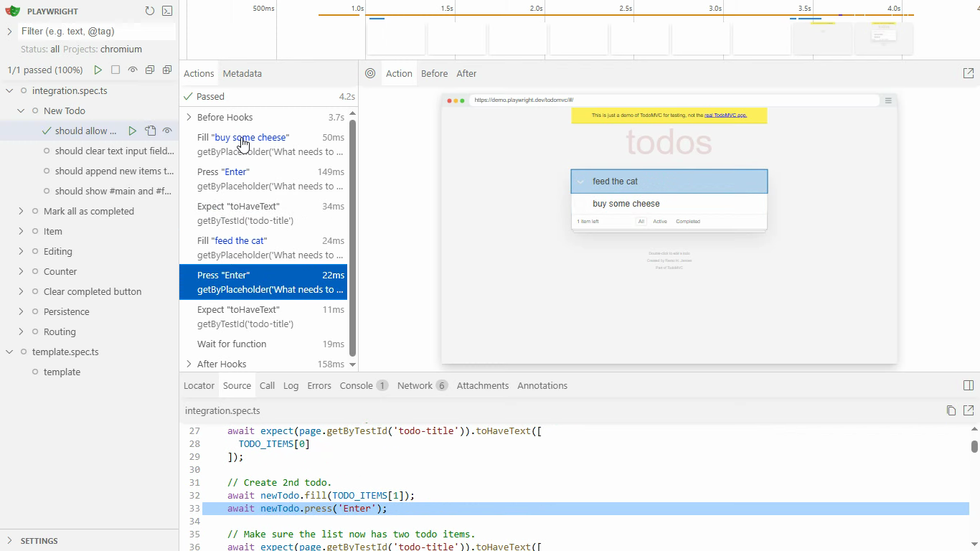The width and height of the screenshot is (980, 551).
Task: Click the Reload tests icon
Action: [149, 11]
